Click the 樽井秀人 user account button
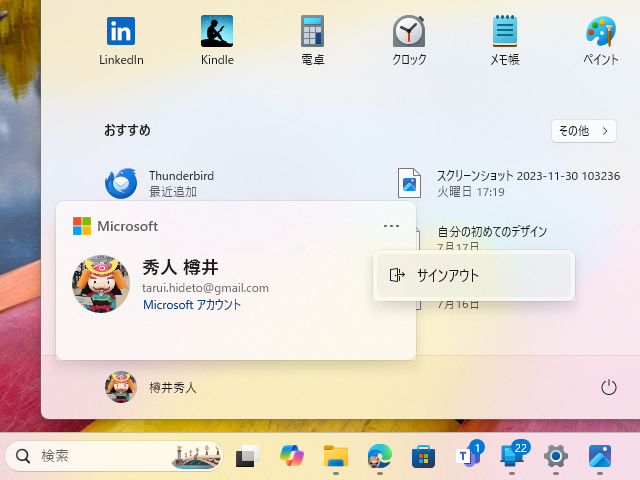The height and width of the screenshot is (480, 640). coord(151,387)
